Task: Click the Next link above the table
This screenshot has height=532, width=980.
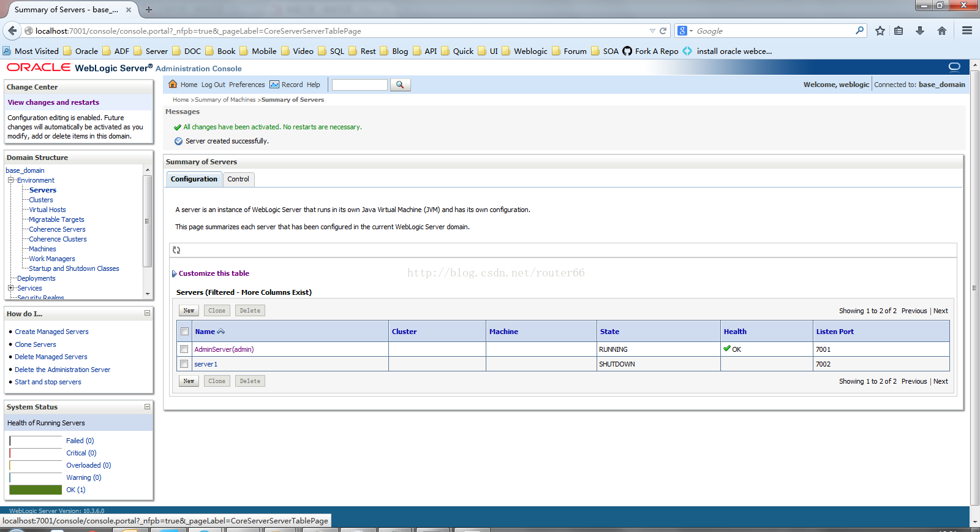Action: point(941,311)
